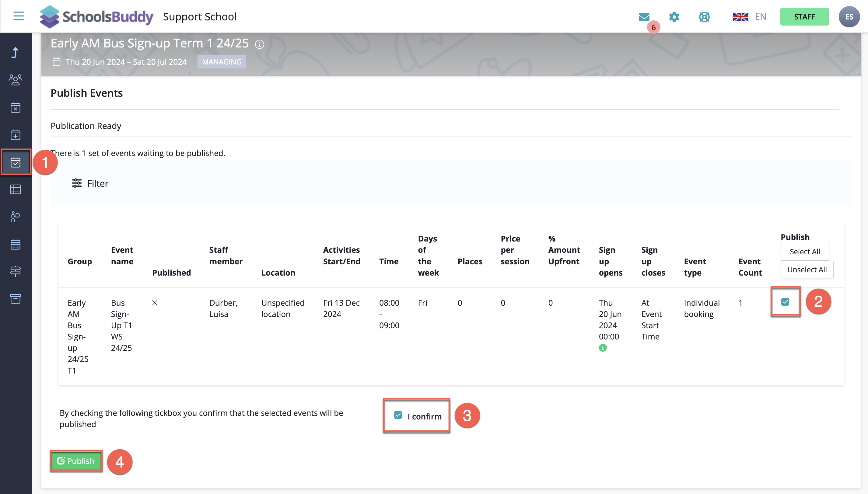Open the archive box sidebar icon

(15, 299)
